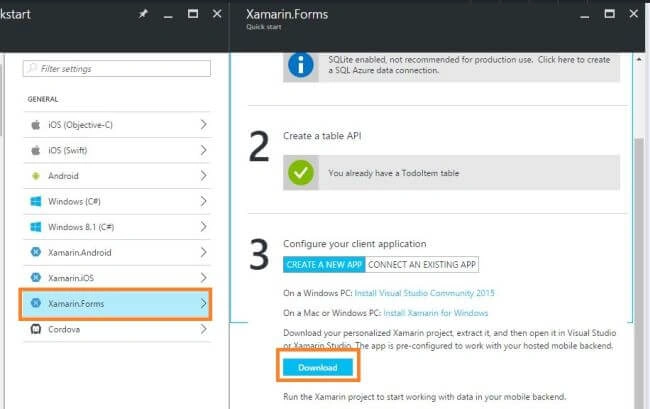Open Windows (C#) via its chevron arrow

[204, 201]
